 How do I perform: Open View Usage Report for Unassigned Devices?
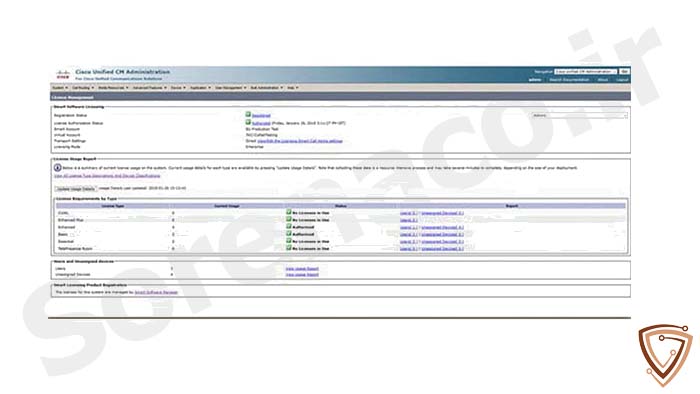tap(302, 274)
